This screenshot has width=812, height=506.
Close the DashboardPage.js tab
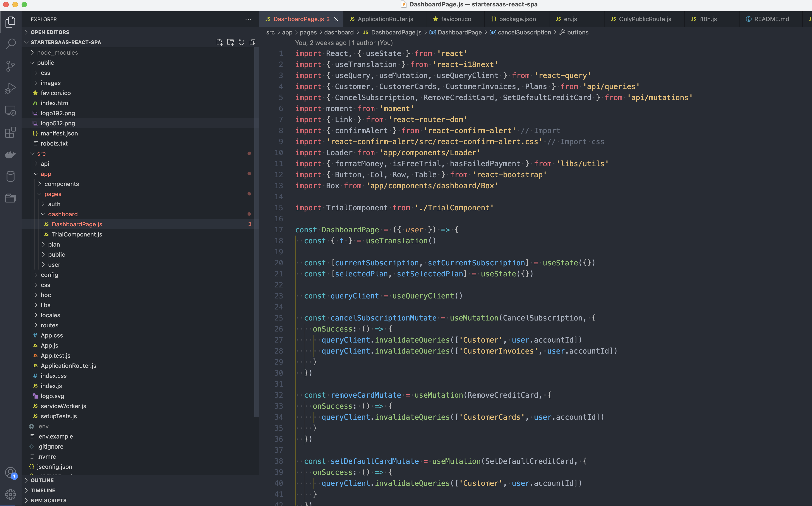(x=336, y=20)
